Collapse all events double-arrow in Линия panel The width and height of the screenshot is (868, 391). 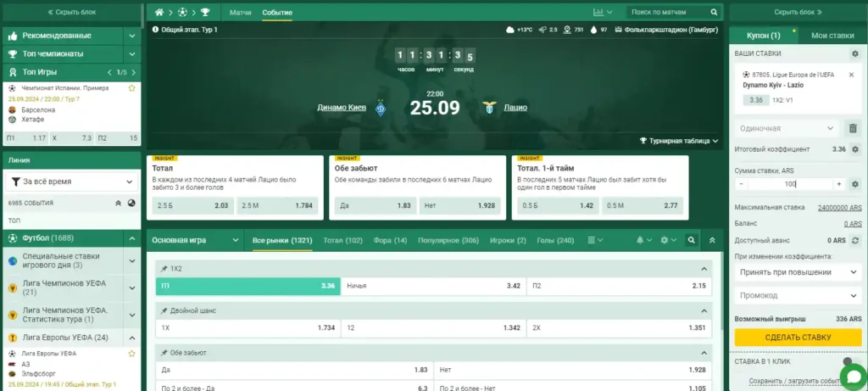tap(118, 204)
